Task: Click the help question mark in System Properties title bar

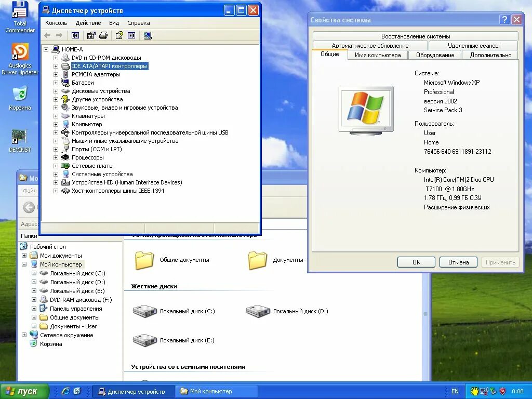Action: (504, 20)
